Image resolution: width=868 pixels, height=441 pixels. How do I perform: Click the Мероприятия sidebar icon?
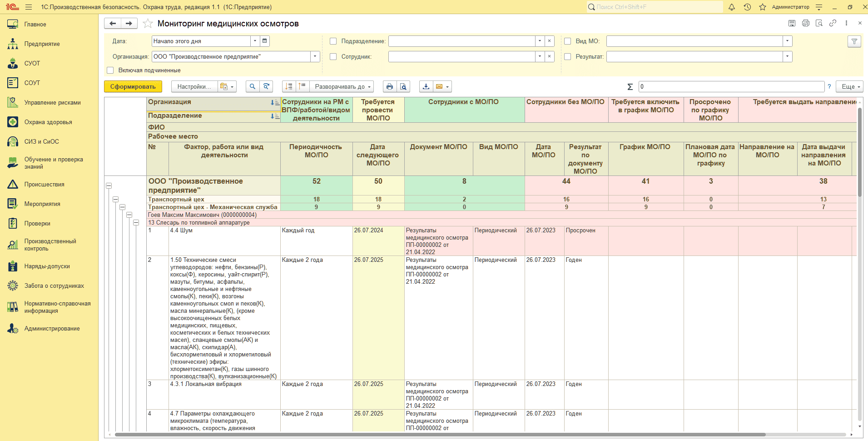(x=13, y=204)
